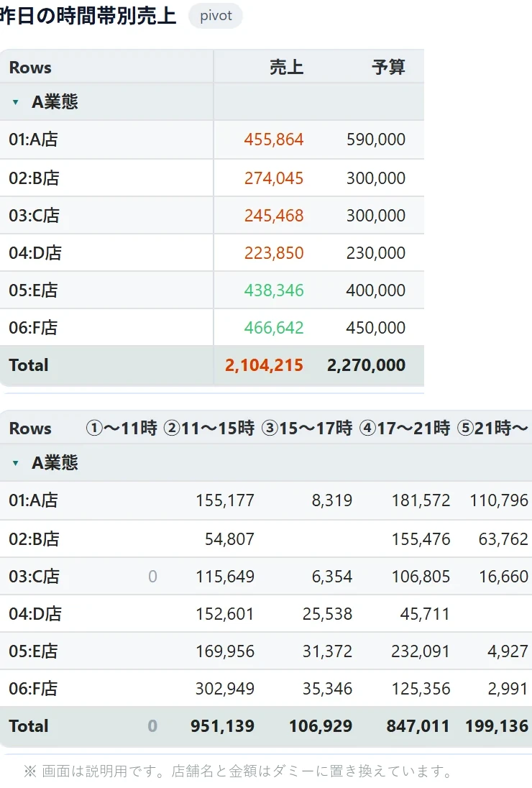Select the 予算 column header
Viewport: 532px width, 788px height.
(x=388, y=67)
